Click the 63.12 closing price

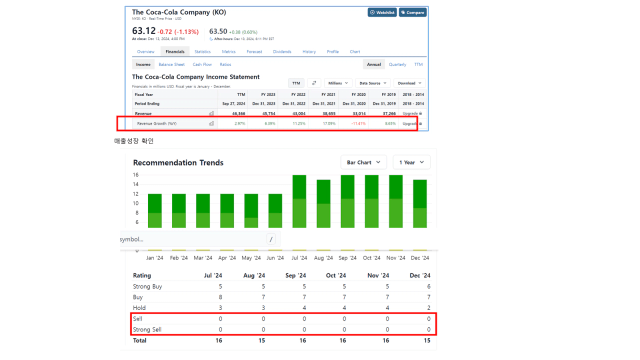[x=144, y=31]
